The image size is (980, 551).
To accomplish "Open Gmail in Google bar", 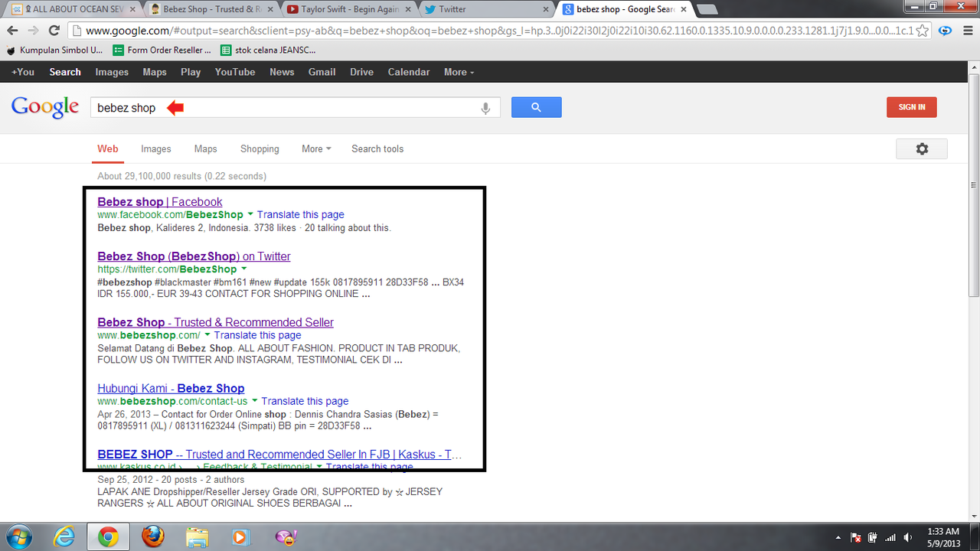I will point(322,72).
